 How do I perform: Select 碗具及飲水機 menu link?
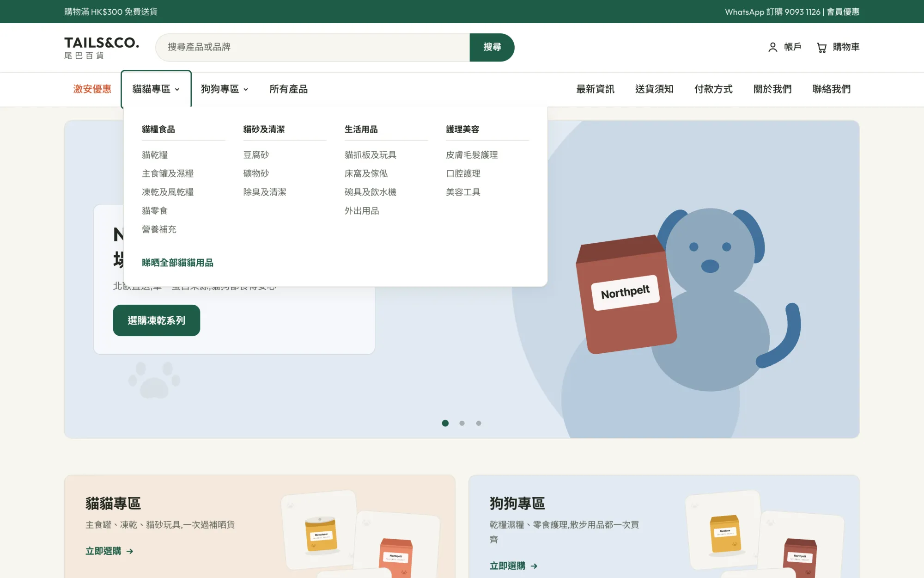point(371,192)
